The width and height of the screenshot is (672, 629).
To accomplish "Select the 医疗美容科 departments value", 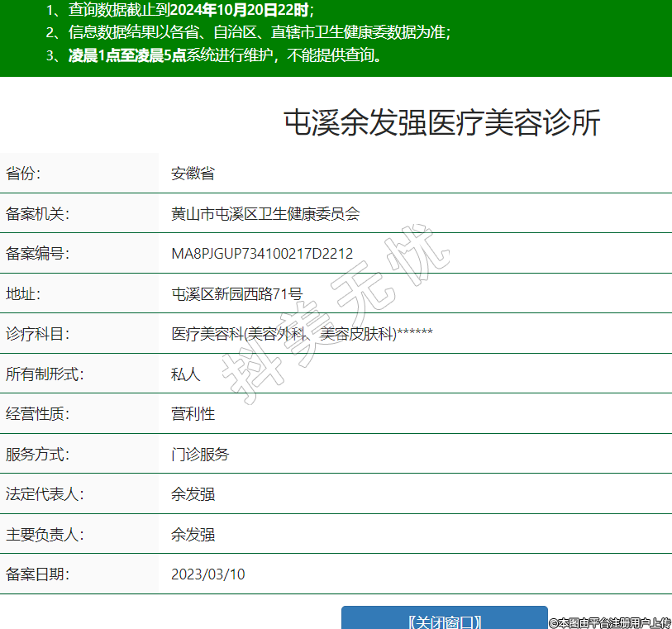I will coord(302,334).
